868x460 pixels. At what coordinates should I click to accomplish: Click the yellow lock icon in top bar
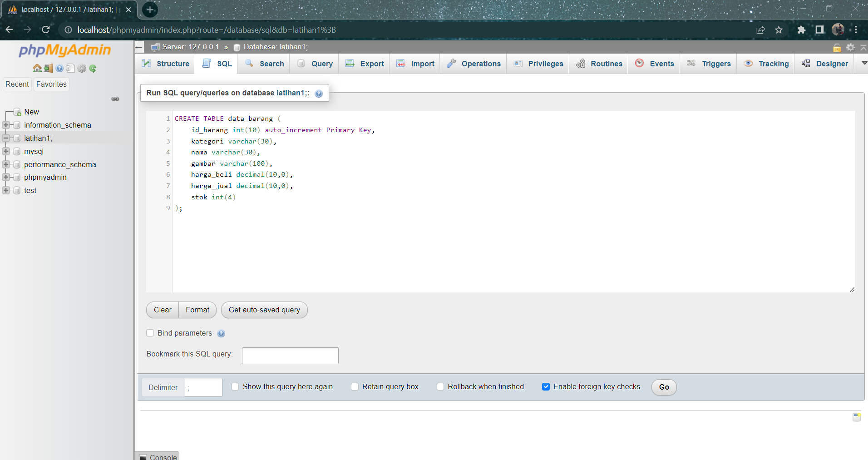[837, 47]
